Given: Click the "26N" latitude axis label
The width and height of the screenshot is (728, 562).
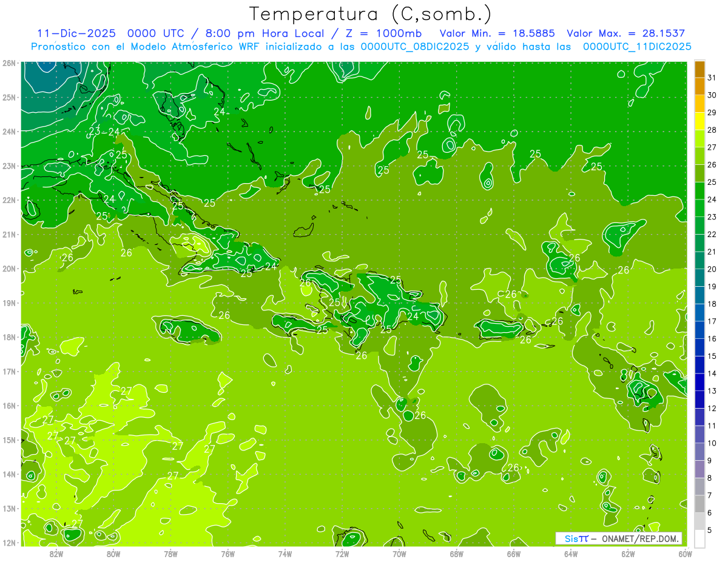Looking at the screenshot, I should click(8, 63).
